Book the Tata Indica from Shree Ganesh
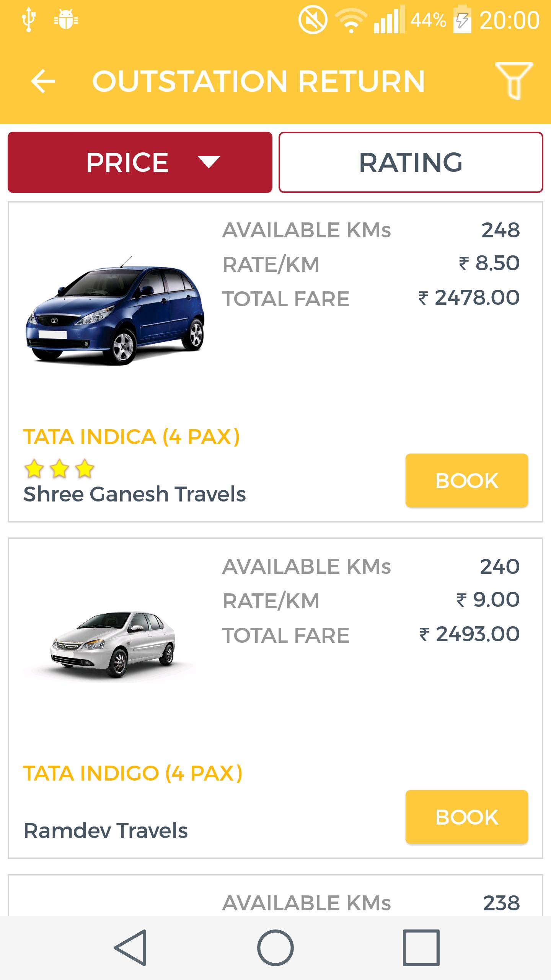Screen dimensions: 551x980 [x=466, y=480]
